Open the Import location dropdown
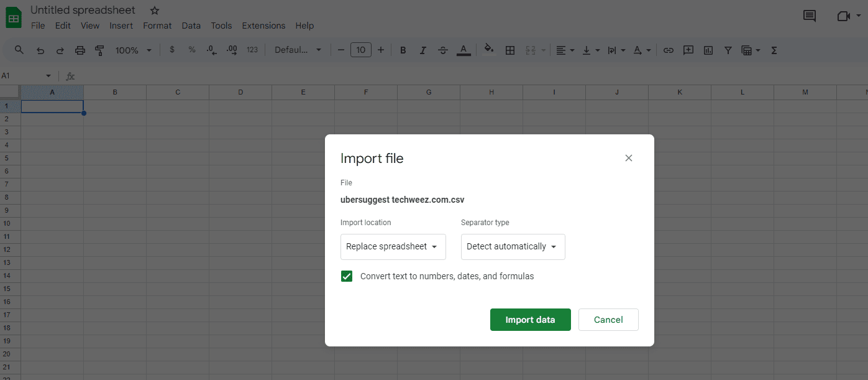Image resolution: width=868 pixels, height=380 pixels. click(x=393, y=247)
